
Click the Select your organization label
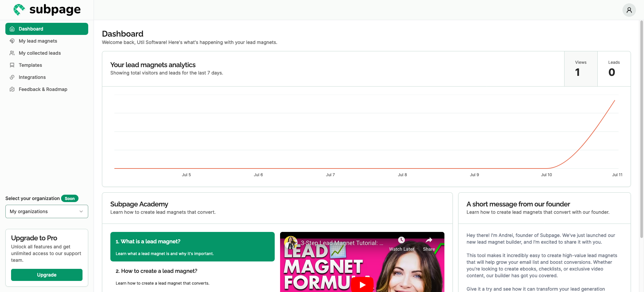33,198
